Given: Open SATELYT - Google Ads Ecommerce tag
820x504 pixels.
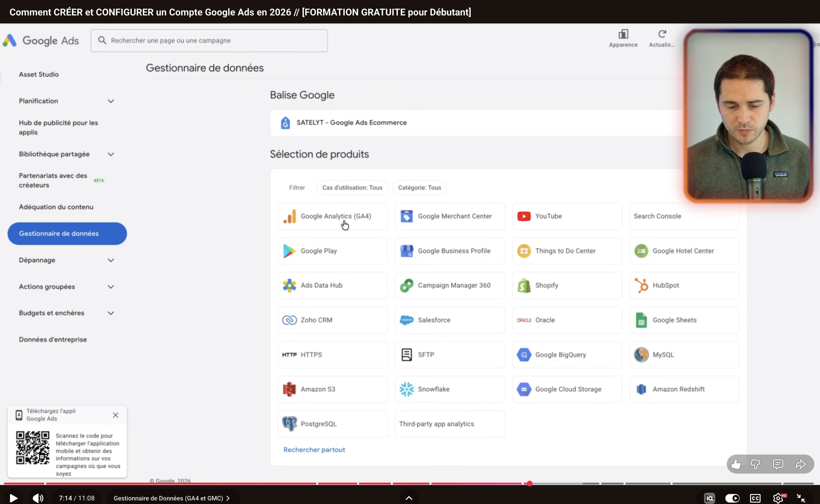Looking at the screenshot, I should [351, 123].
